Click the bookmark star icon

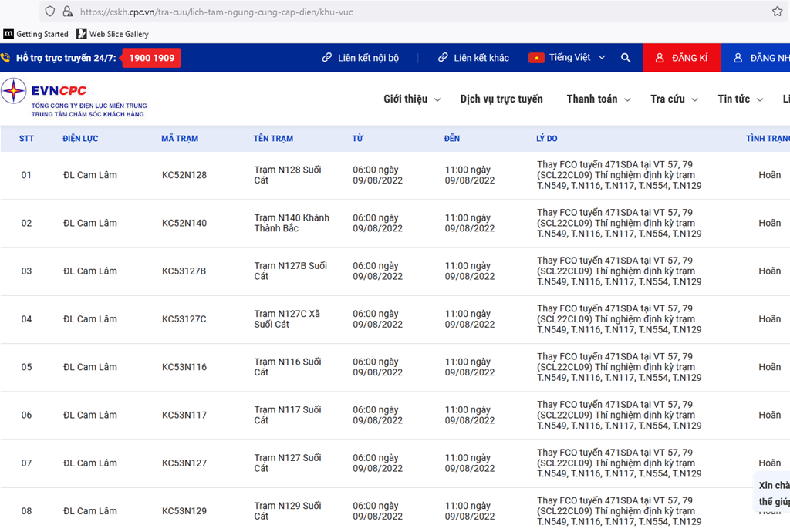777,12
